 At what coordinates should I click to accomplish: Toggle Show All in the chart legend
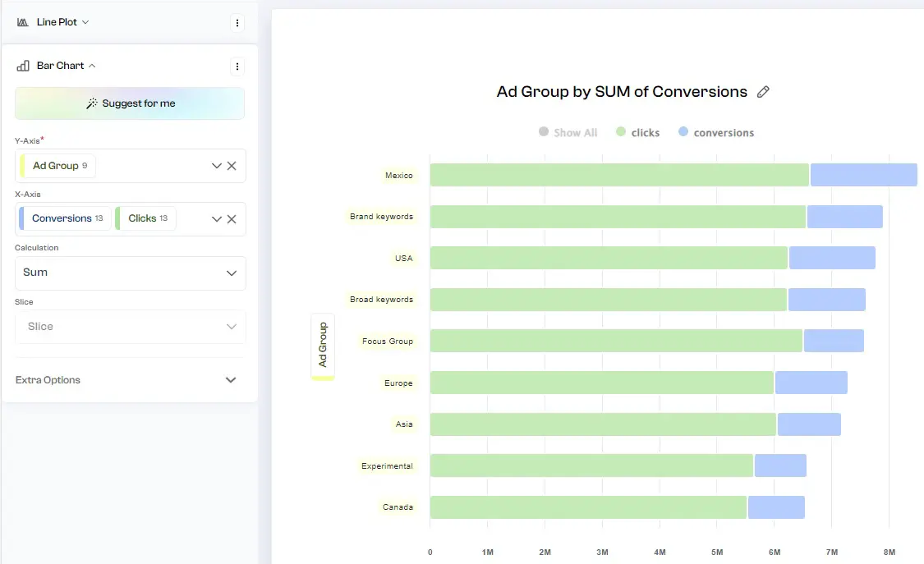pos(568,132)
